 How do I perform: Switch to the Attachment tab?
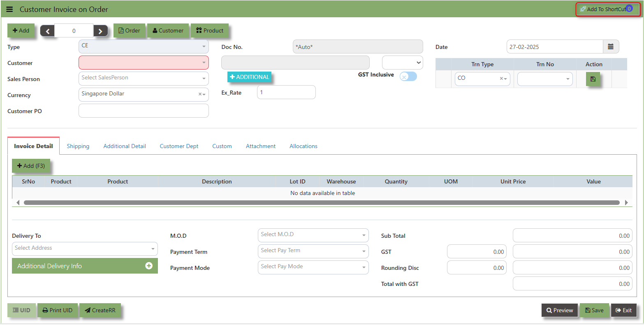click(x=261, y=146)
